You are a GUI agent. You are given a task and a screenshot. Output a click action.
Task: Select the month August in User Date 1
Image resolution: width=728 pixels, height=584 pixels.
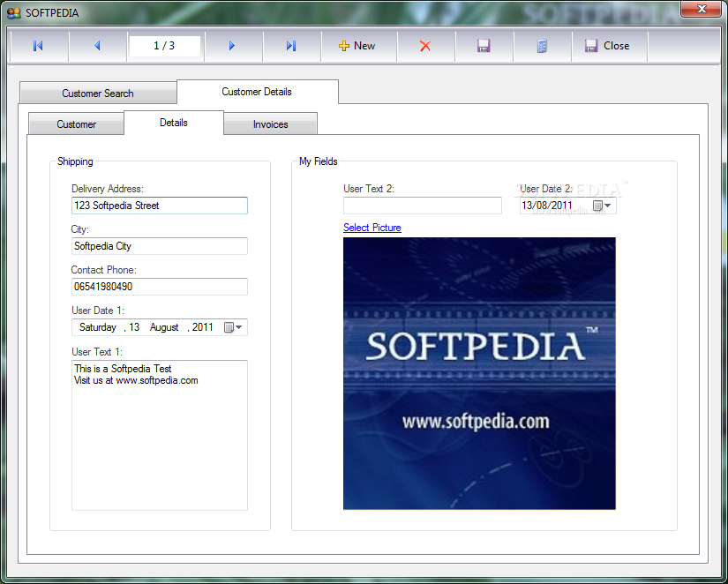[x=164, y=327]
